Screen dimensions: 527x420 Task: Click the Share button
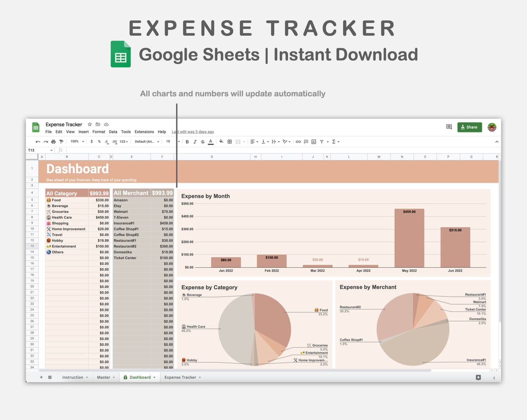pos(469,127)
